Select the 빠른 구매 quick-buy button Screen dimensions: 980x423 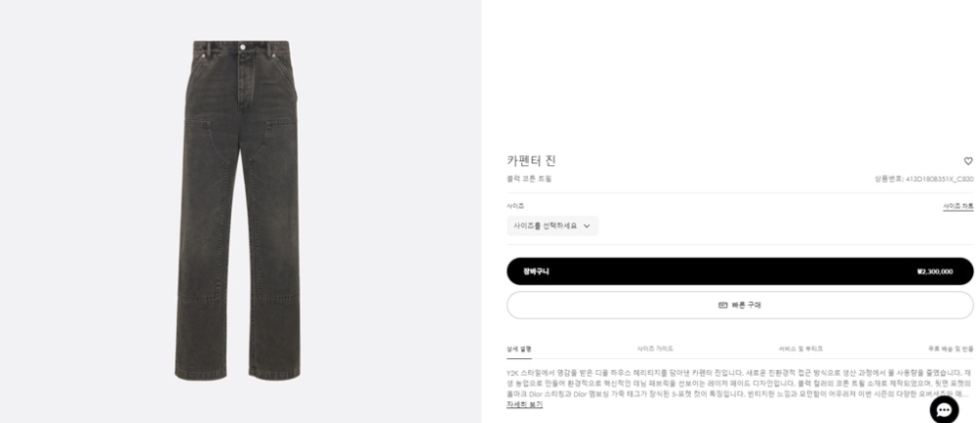740,305
